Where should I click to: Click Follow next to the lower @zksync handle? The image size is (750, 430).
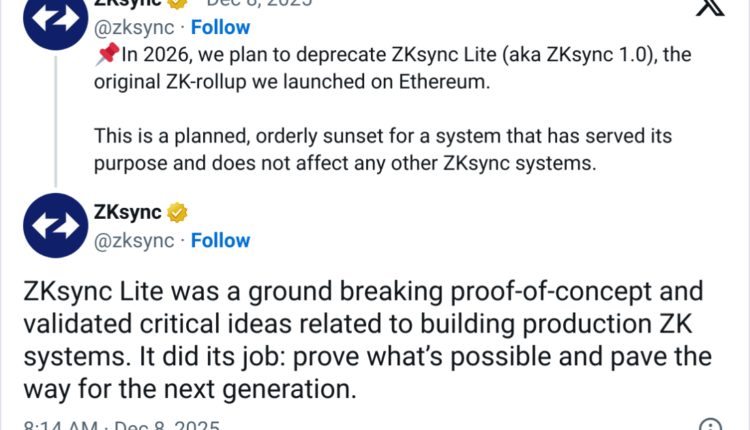(220, 240)
